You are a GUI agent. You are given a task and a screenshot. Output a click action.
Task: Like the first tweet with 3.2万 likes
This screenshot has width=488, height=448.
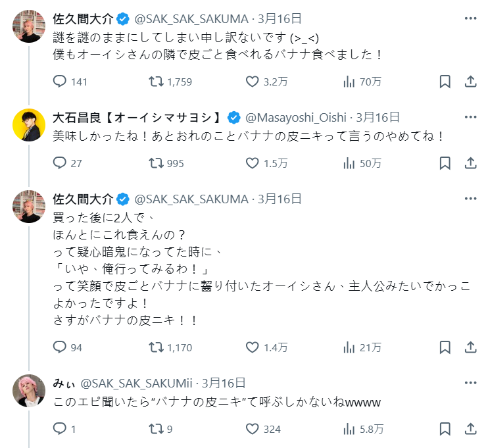tap(253, 82)
